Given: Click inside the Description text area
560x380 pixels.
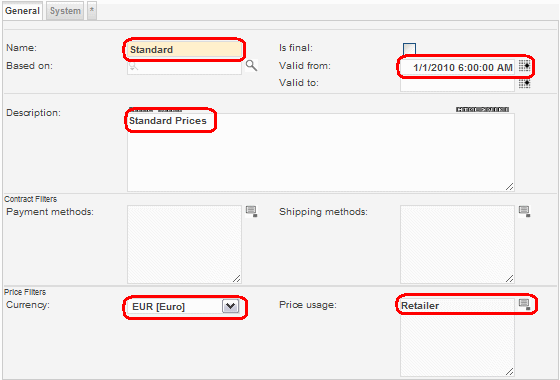Looking at the screenshot, I should (321, 152).
